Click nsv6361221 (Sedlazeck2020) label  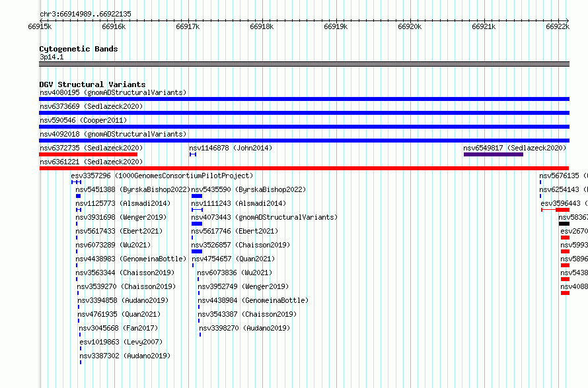click(91, 162)
